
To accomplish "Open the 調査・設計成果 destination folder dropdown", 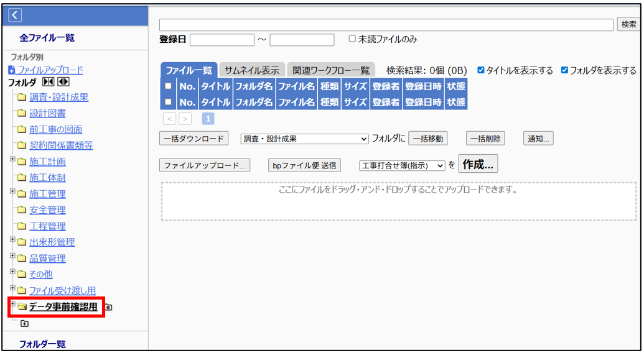I will 305,139.
